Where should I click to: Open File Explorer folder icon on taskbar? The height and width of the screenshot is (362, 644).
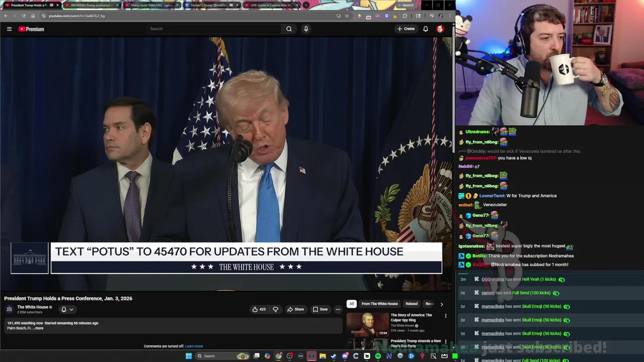[x=323, y=356]
